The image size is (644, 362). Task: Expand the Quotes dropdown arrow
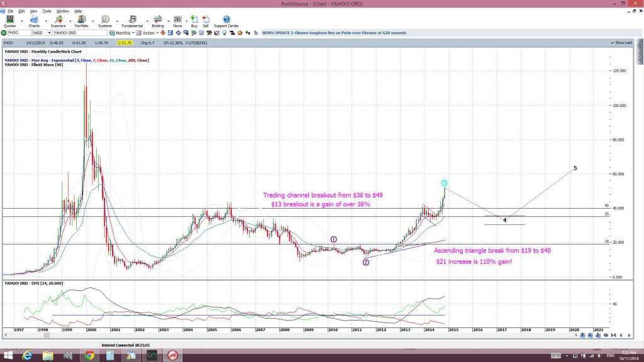22,21
